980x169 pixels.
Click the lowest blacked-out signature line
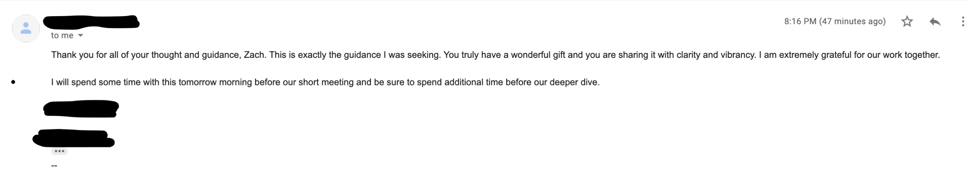[x=73, y=138]
